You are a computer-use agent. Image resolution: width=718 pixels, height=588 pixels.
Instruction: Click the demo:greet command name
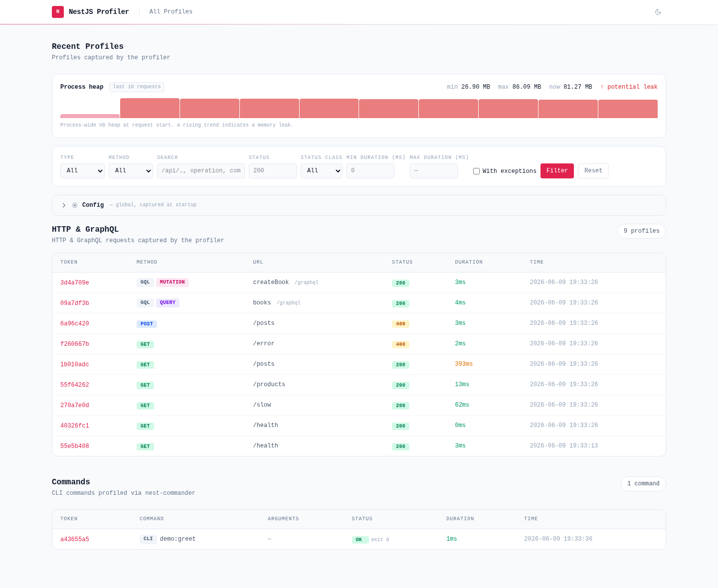178,539
